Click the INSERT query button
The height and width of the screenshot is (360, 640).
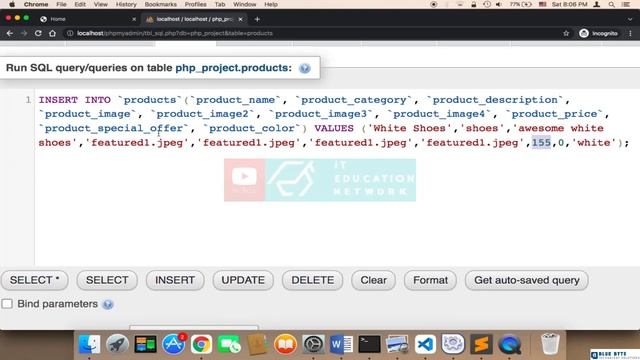click(x=175, y=280)
